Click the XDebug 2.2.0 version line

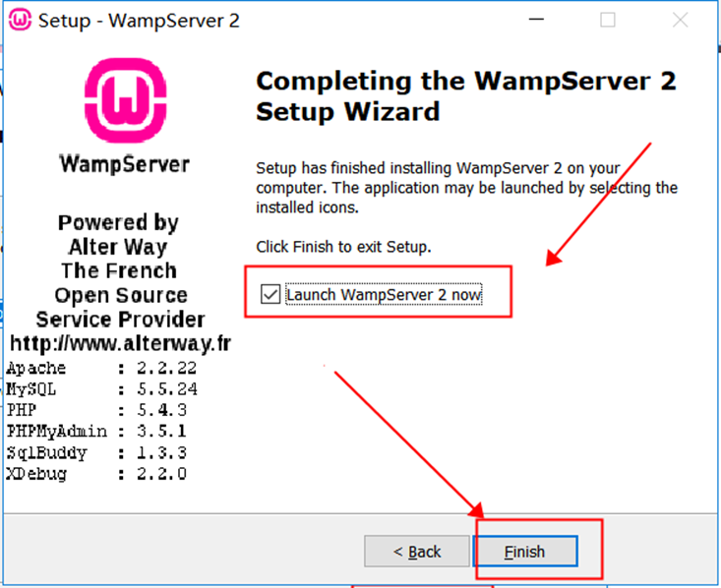[96, 474]
